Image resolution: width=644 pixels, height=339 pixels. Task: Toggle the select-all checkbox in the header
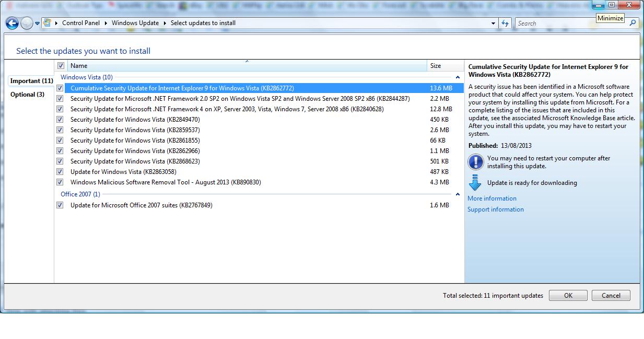61,66
